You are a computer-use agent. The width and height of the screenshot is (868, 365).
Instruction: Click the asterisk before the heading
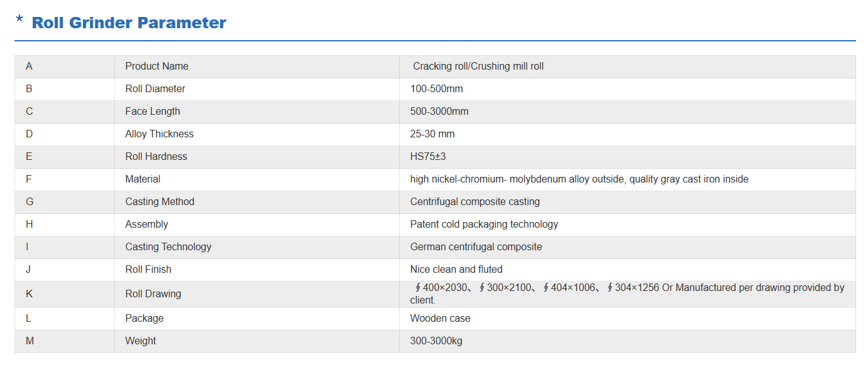click(19, 21)
